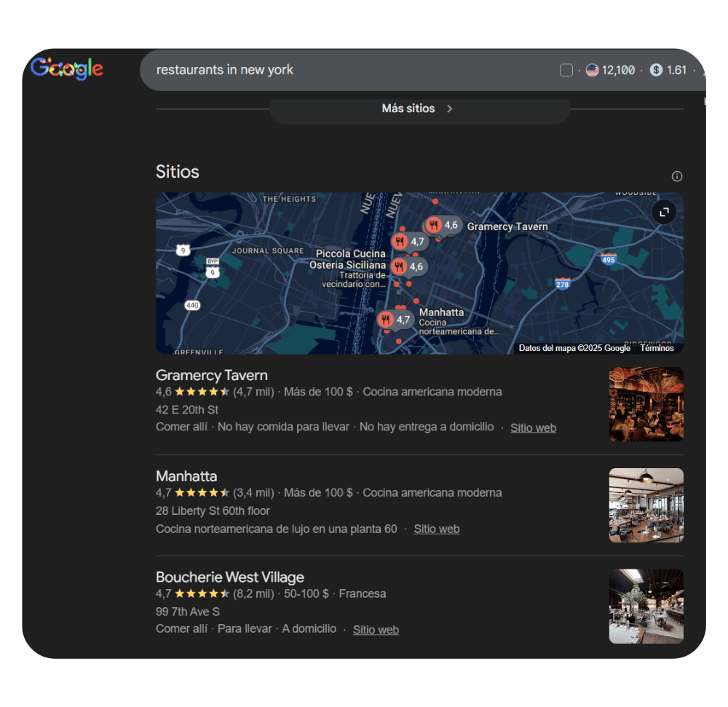
Task: Click the dollar CPC icon
Action: 656,70
